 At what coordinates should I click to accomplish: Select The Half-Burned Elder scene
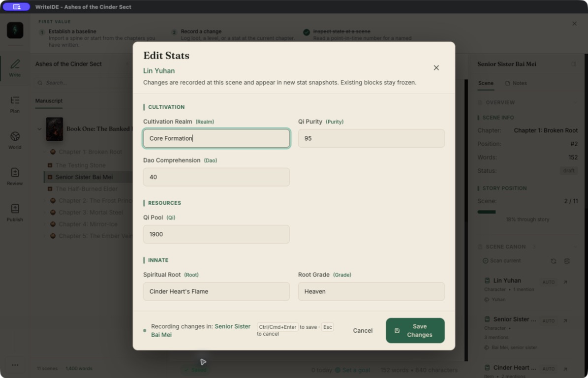pos(86,189)
